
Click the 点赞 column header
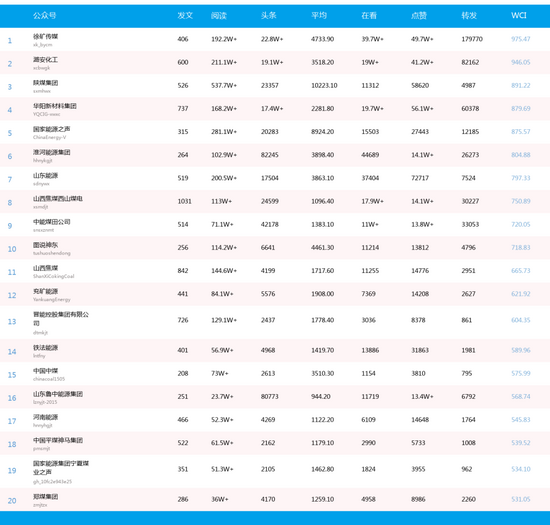point(419,15)
